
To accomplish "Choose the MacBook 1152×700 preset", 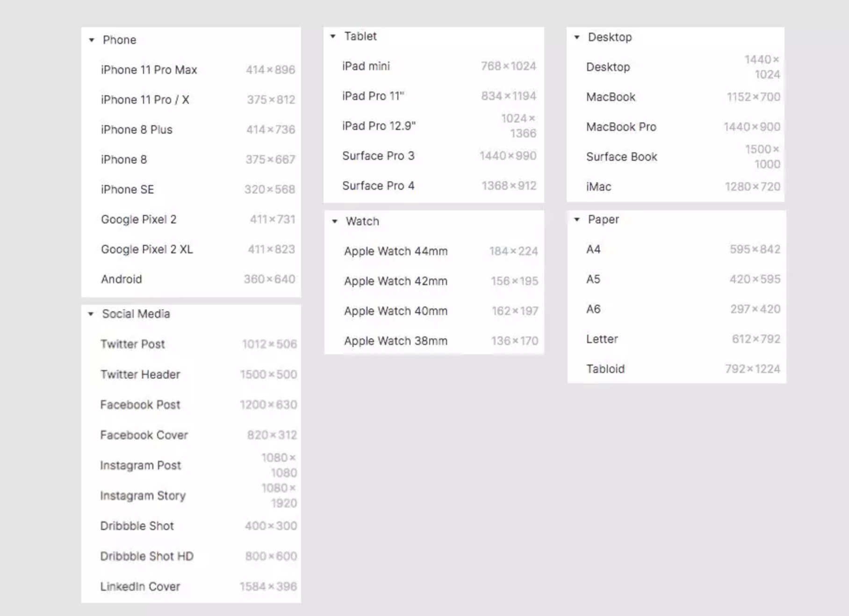I will [x=676, y=97].
